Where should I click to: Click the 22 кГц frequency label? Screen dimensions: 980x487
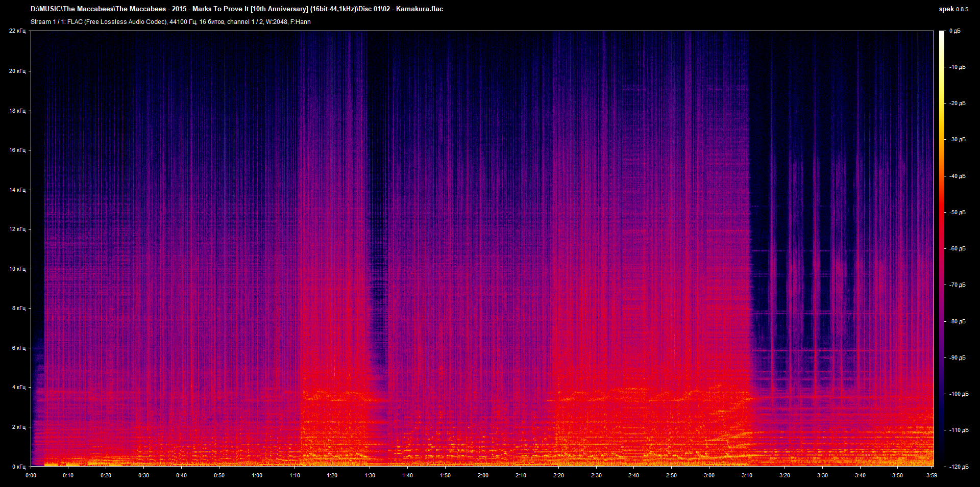point(17,31)
